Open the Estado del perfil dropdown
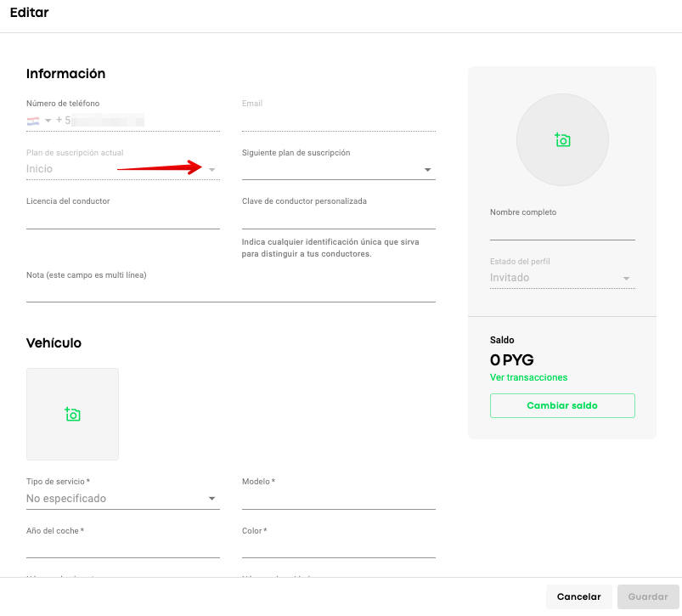This screenshot has width=682, height=616. pyautogui.click(x=626, y=279)
